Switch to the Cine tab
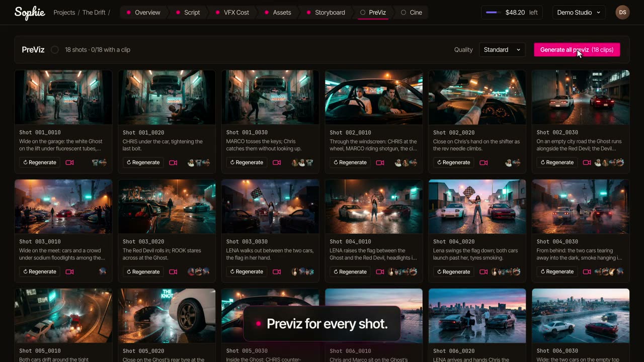 tap(412, 13)
